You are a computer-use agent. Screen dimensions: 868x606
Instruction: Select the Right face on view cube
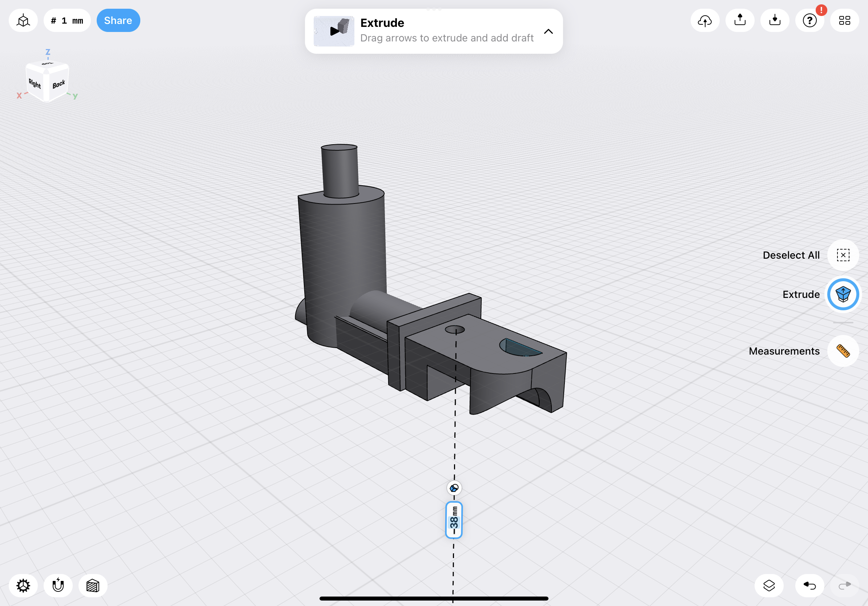[35, 84]
